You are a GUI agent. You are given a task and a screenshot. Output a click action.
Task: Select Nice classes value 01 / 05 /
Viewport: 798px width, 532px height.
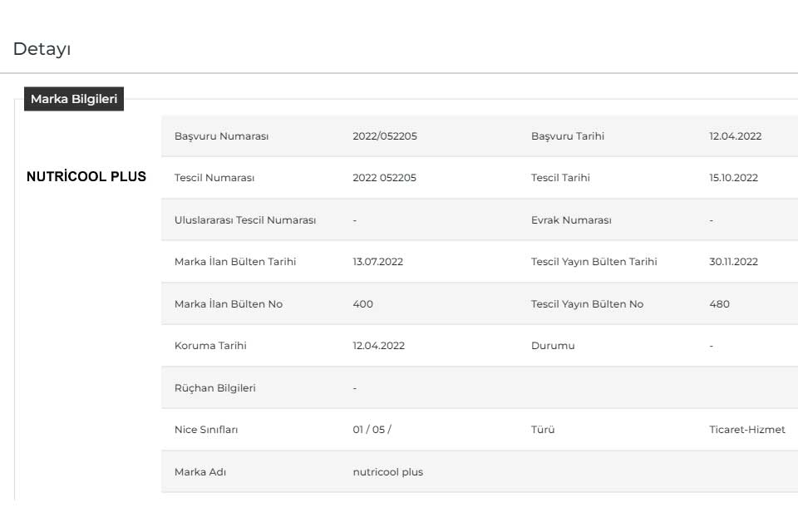372,430
